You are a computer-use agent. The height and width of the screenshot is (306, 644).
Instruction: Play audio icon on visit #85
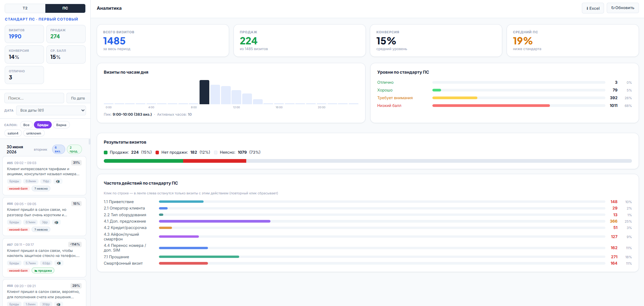pos(58,181)
